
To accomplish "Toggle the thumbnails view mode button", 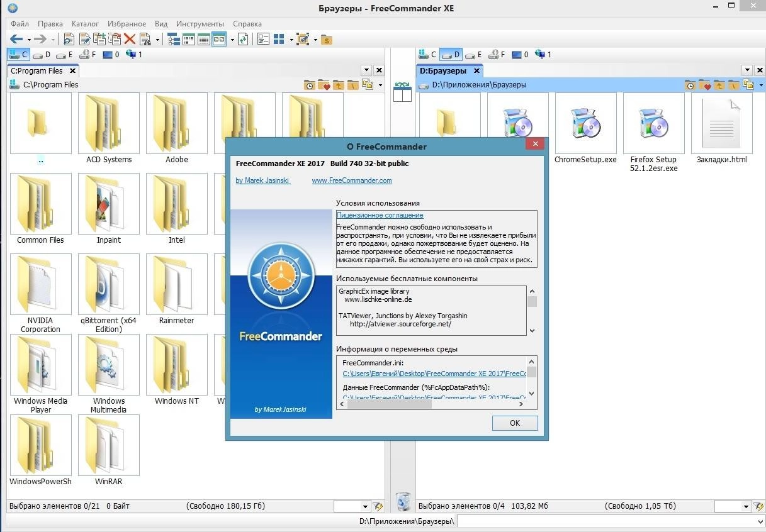I will pos(219,39).
